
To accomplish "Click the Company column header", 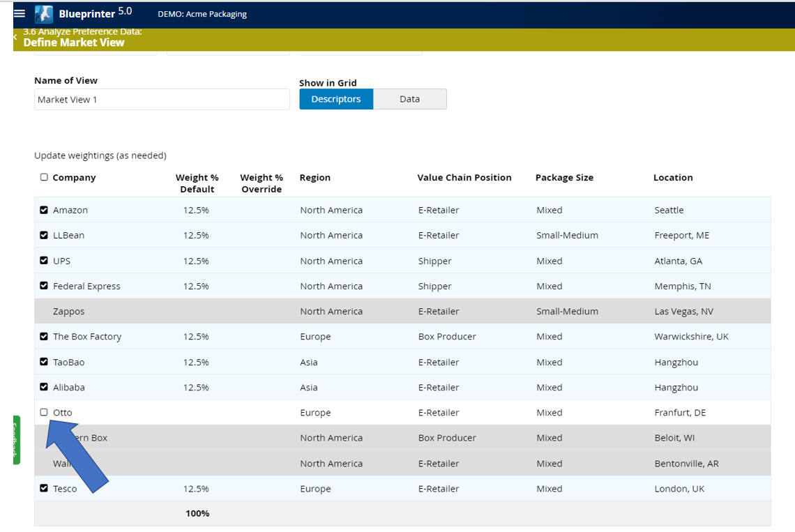I will coord(74,178).
